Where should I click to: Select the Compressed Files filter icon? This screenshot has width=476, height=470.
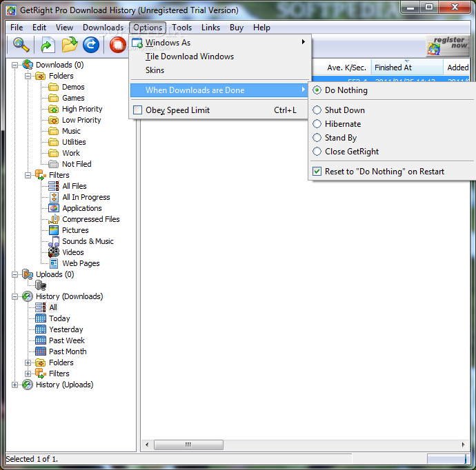coord(54,219)
